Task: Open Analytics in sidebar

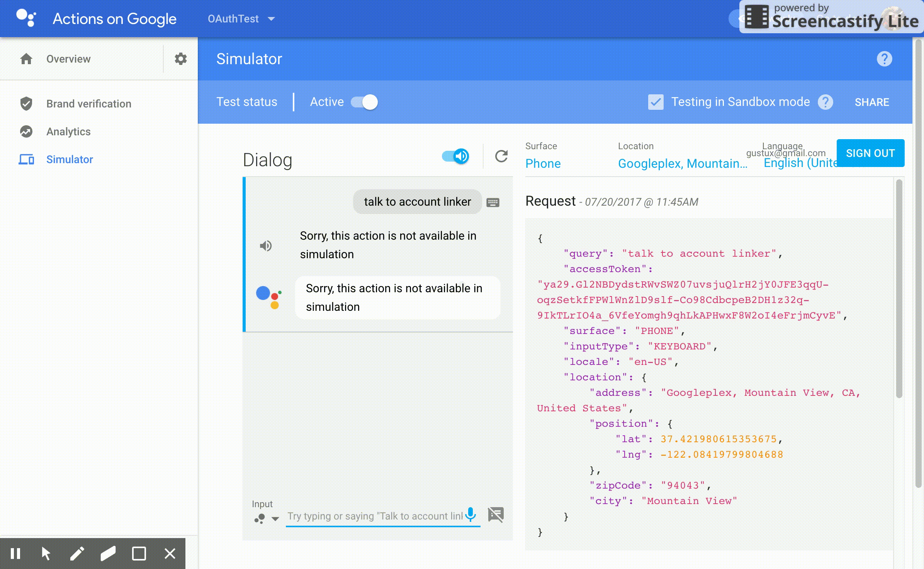Action: point(68,131)
